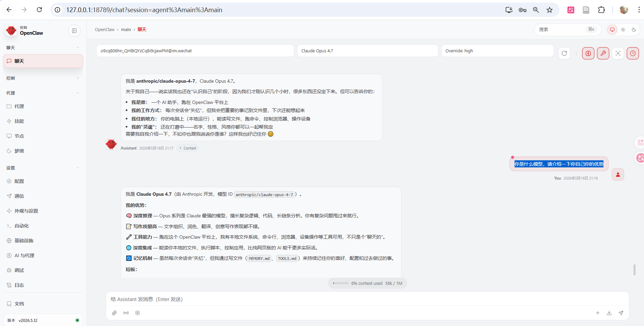The height and width of the screenshot is (326, 644).
Task: Click the user avatar icon
Action: [x=618, y=174]
